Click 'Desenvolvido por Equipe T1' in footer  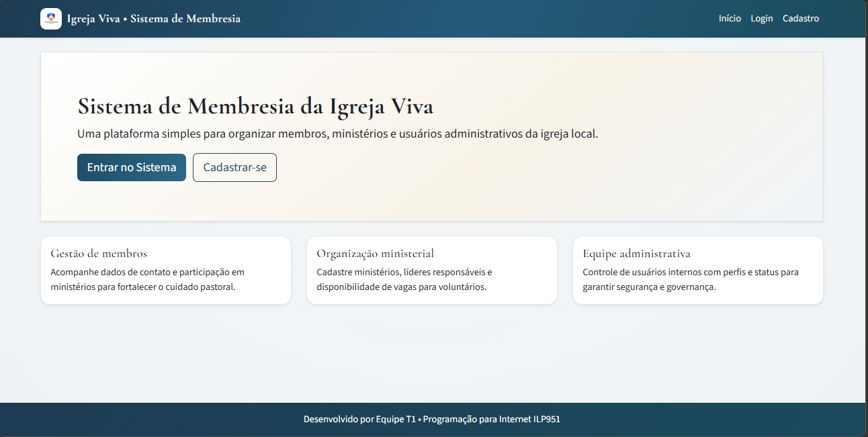[359, 420]
